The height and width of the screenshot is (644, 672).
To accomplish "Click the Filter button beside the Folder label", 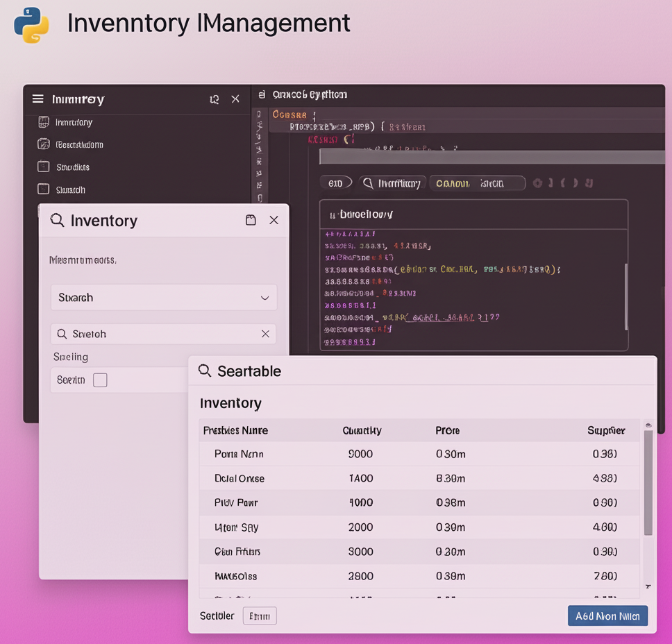I will click(260, 616).
